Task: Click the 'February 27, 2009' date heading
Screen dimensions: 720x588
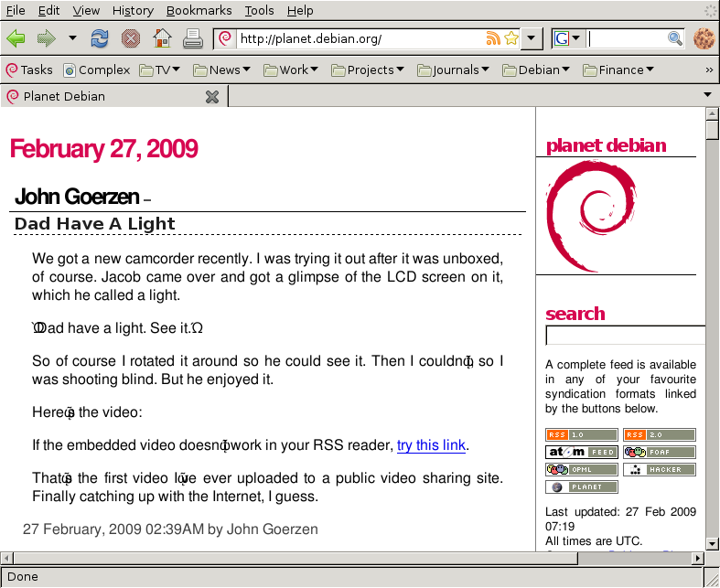Action: point(104,149)
